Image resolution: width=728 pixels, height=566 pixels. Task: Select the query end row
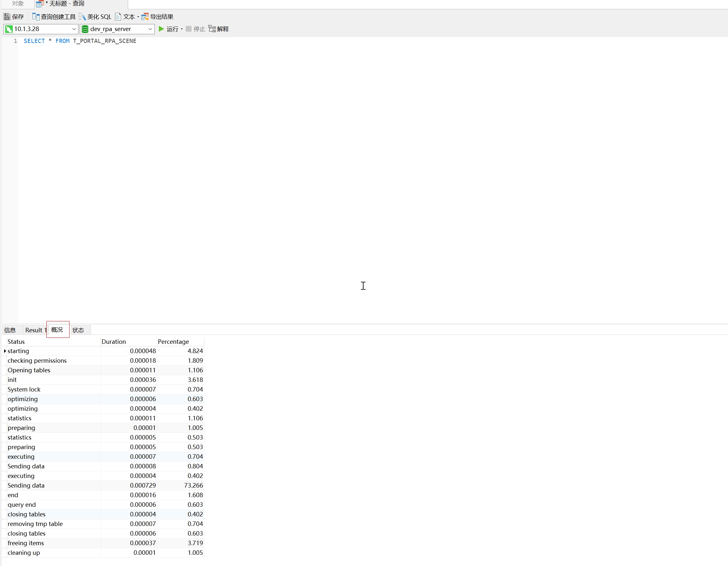(103, 505)
